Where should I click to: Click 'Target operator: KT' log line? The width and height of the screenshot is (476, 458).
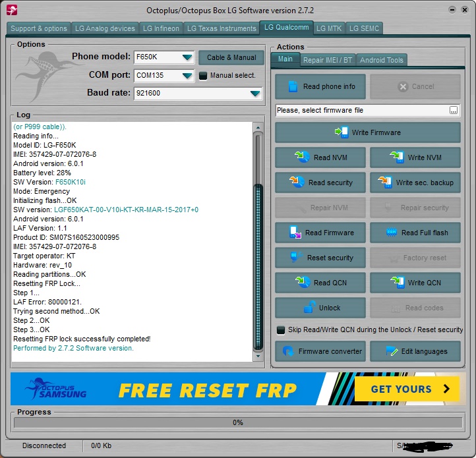(44, 256)
